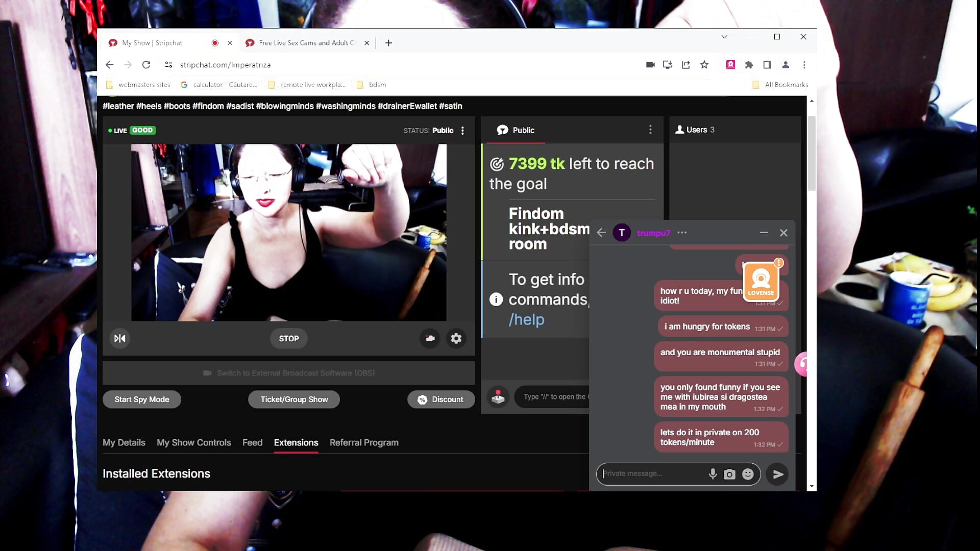
Task: Open Referral Program tab
Action: point(364,442)
